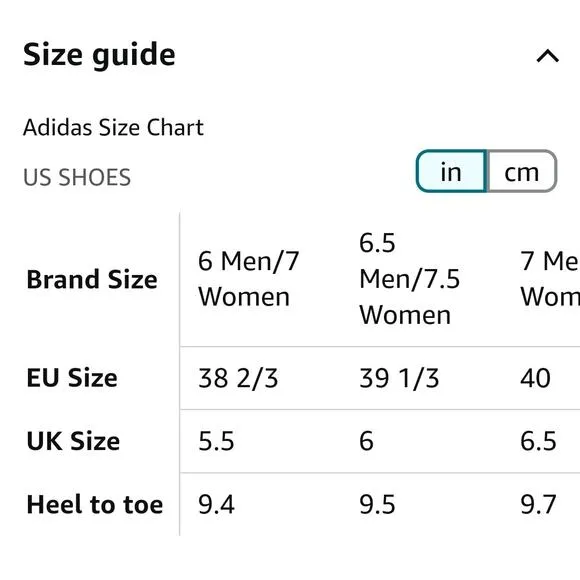Image resolution: width=580 pixels, height=580 pixels.
Task: Select the Brand Size row header
Action: (92, 279)
